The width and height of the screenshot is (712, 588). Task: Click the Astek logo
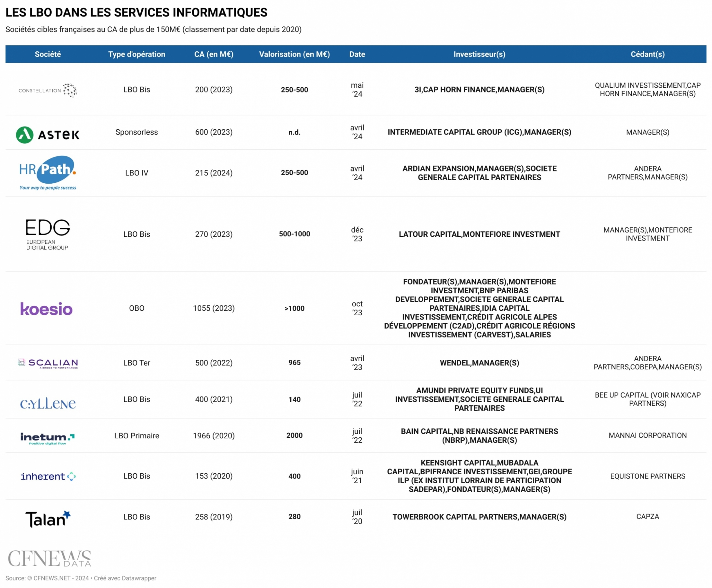click(48, 135)
